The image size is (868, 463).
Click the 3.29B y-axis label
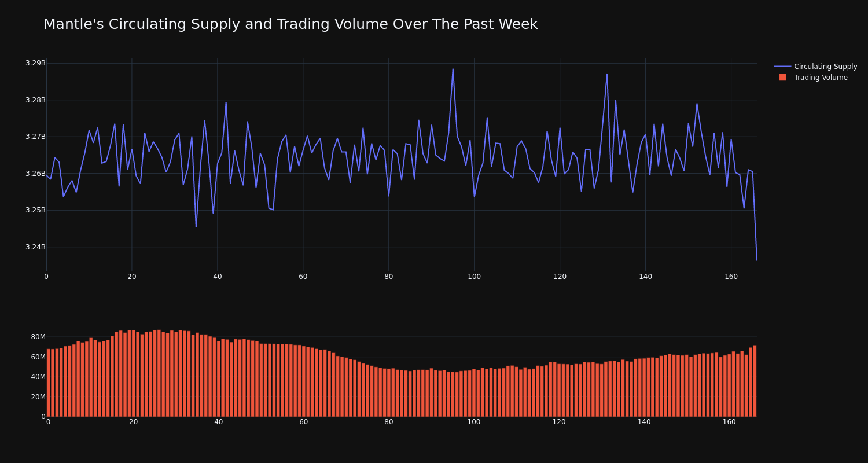(35, 63)
